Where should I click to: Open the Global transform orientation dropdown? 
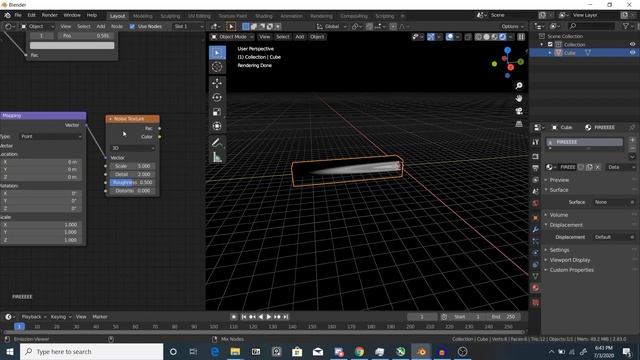pos(331,27)
